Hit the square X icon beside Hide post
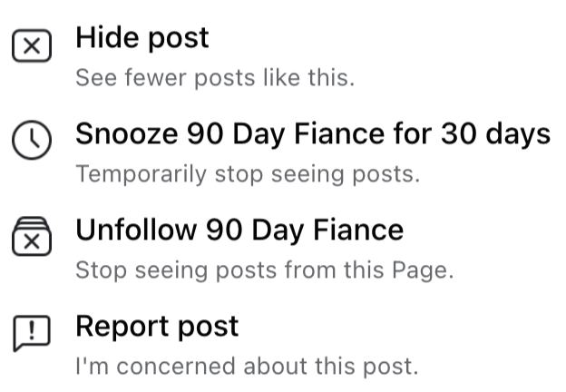The width and height of the screenshot is (566, 392). 32,47
